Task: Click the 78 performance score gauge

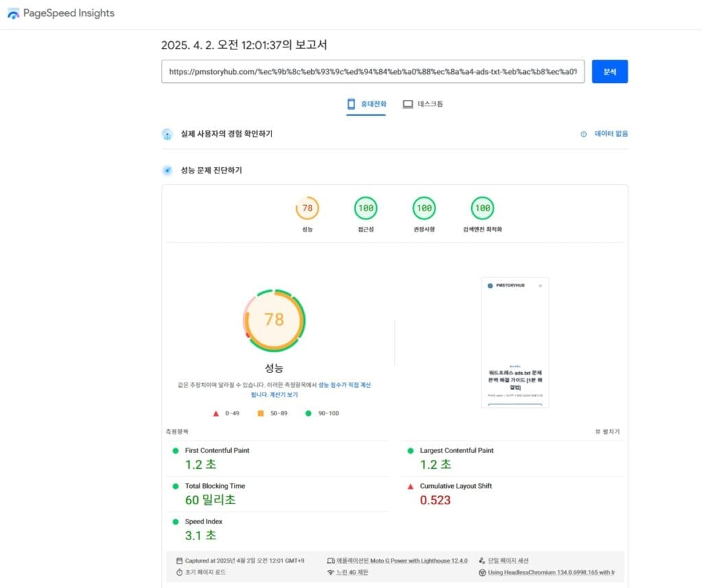Action: coord(307,208)
